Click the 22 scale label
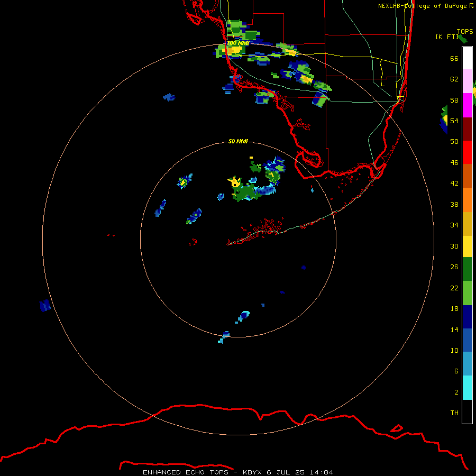Image resolution: width=476 pixels, height=476 pixels. click(x=454, y=288)
